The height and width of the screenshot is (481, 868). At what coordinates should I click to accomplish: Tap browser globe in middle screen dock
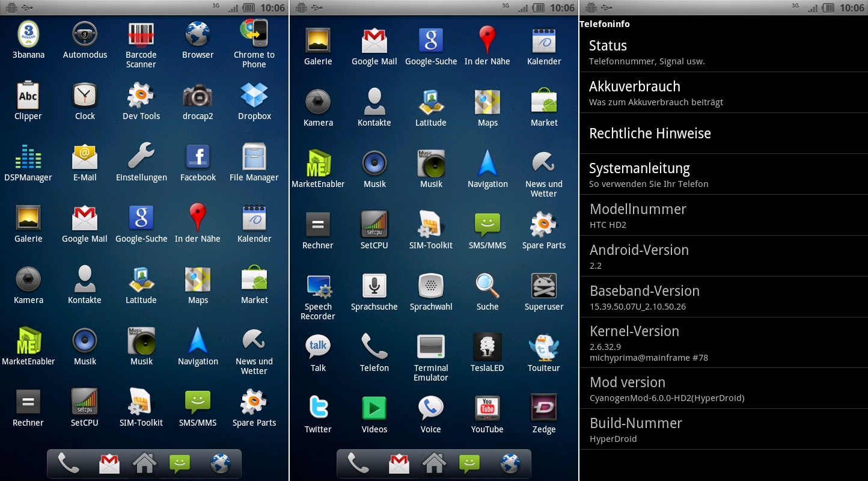click(510, 464)
